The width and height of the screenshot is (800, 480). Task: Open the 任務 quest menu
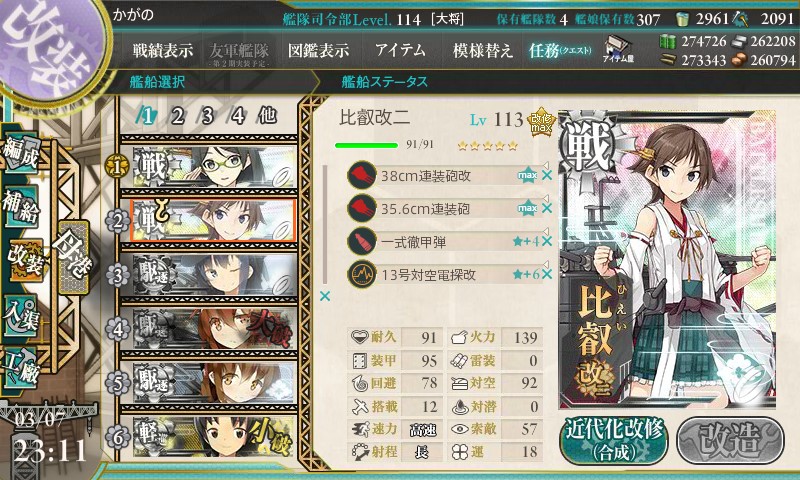[x=560, y=50]
